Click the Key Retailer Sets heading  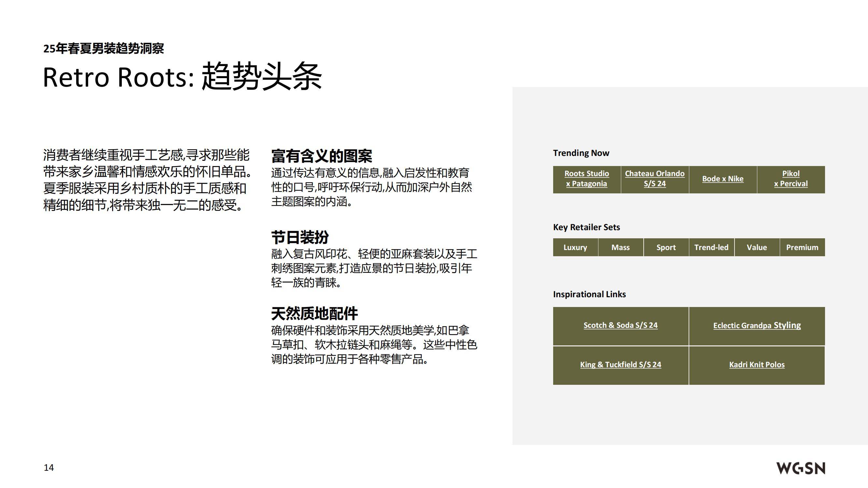(x=586, y=227)
